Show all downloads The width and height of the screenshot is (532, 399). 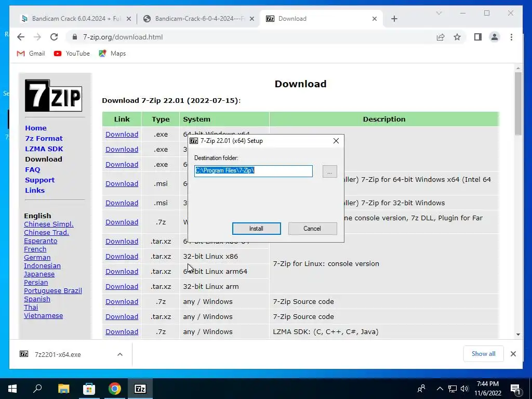483,354
